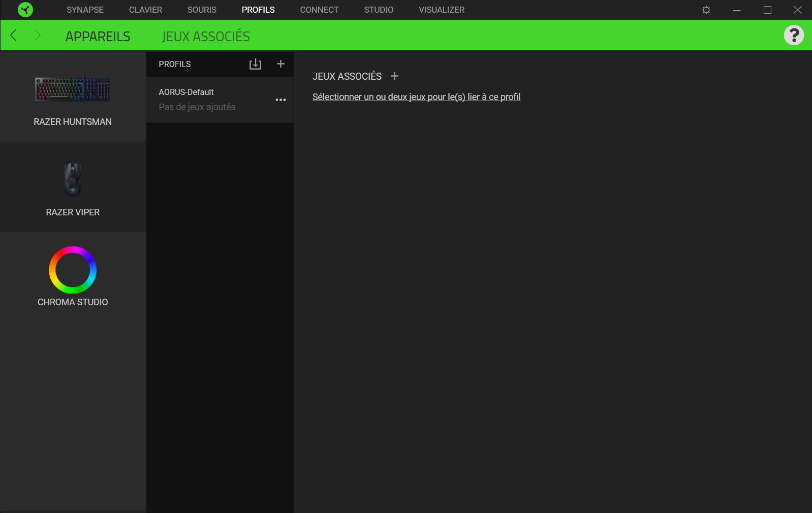Select the Razer Viper mouse device

(x=73, y=187)
